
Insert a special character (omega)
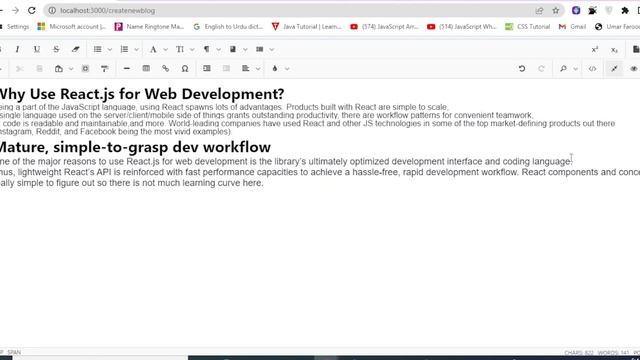coord(185,69)
